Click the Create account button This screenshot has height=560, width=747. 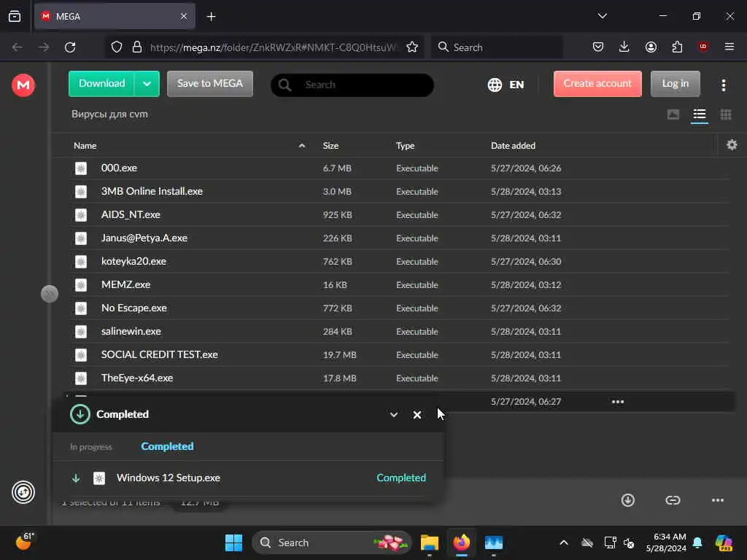coord(597,84)
